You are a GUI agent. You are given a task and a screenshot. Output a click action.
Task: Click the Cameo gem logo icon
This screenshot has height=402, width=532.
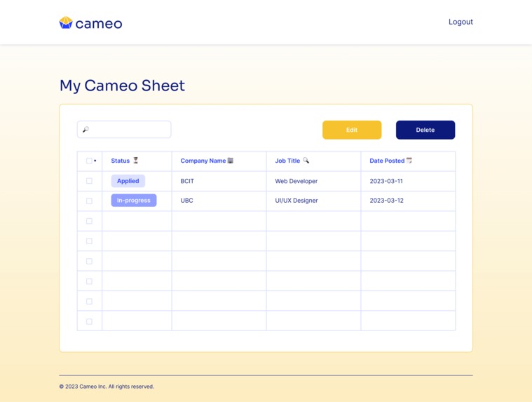(66, 22)
